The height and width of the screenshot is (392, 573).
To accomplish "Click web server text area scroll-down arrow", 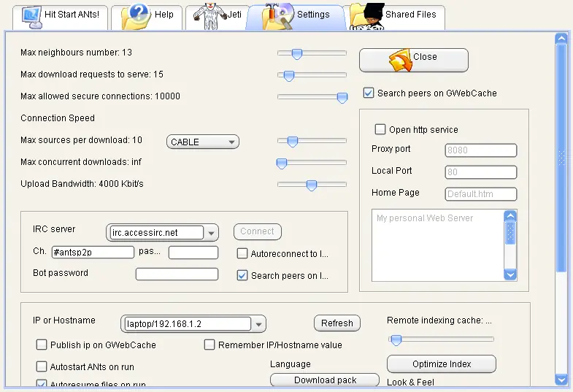I will click(x=510, y=274).
